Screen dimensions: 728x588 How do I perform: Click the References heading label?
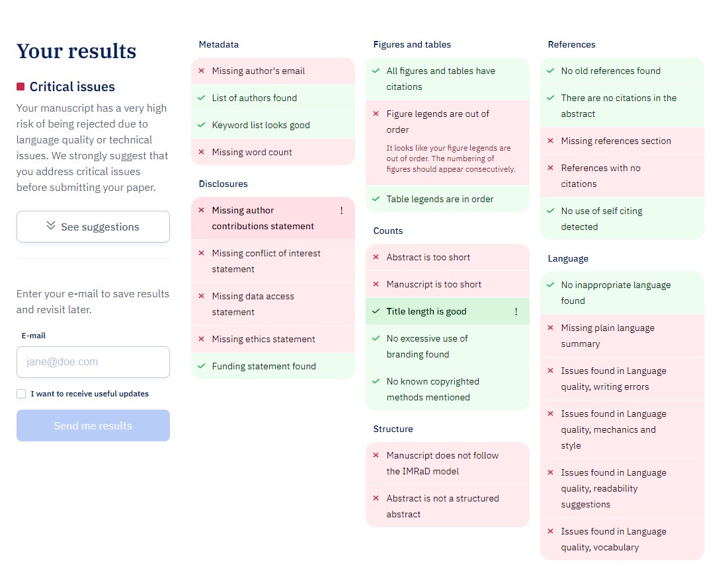pyautogui.click(x=571, y=44)
